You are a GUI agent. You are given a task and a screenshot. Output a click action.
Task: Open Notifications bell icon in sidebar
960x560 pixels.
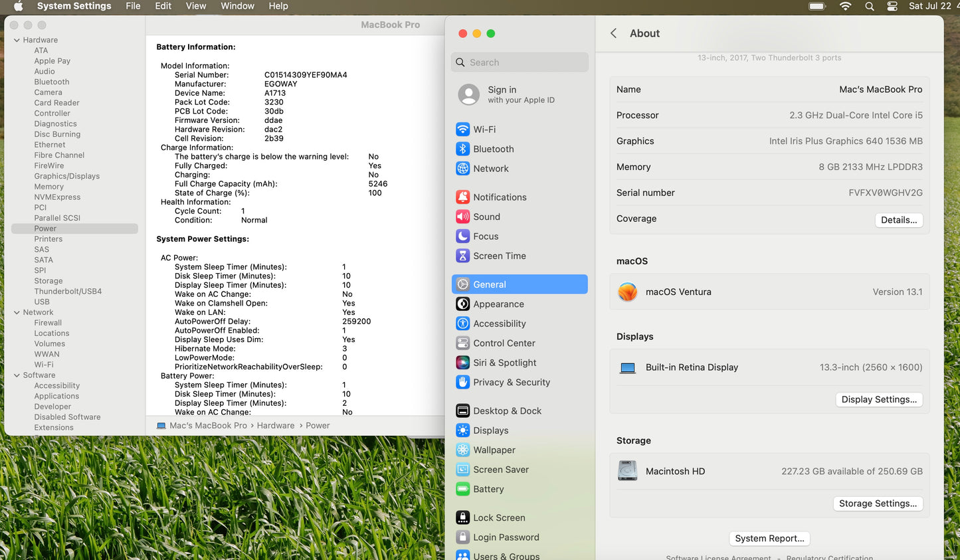(463, 197)
